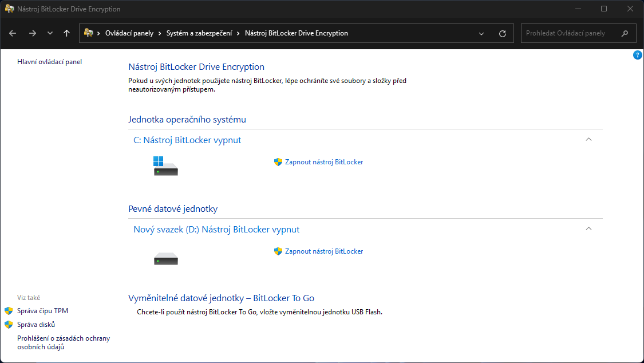Maximize the BitLocker window

(604, 9)
